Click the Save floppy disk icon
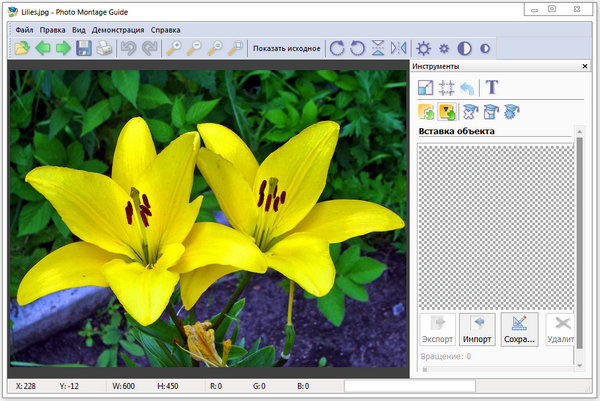 pos(84,48)
